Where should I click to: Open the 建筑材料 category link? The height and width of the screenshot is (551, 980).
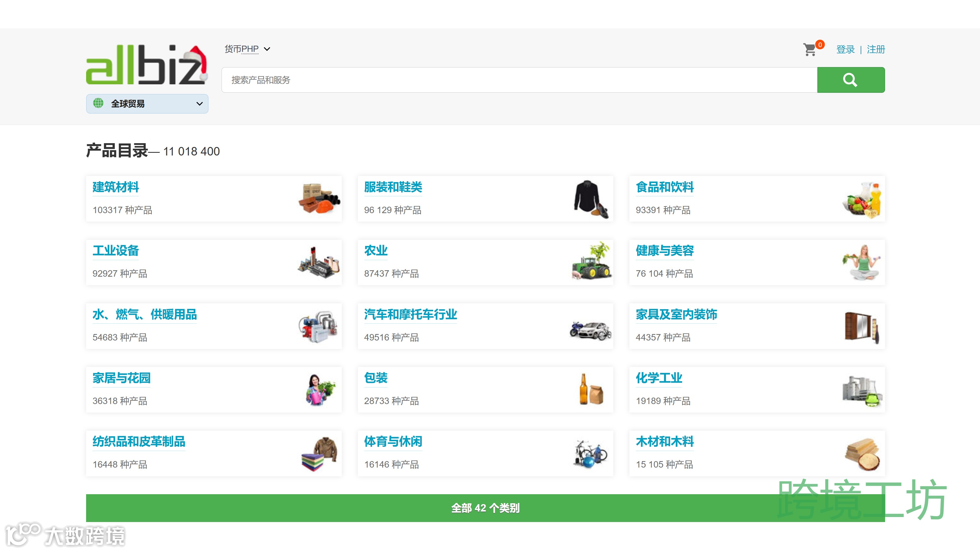point(116,187)
